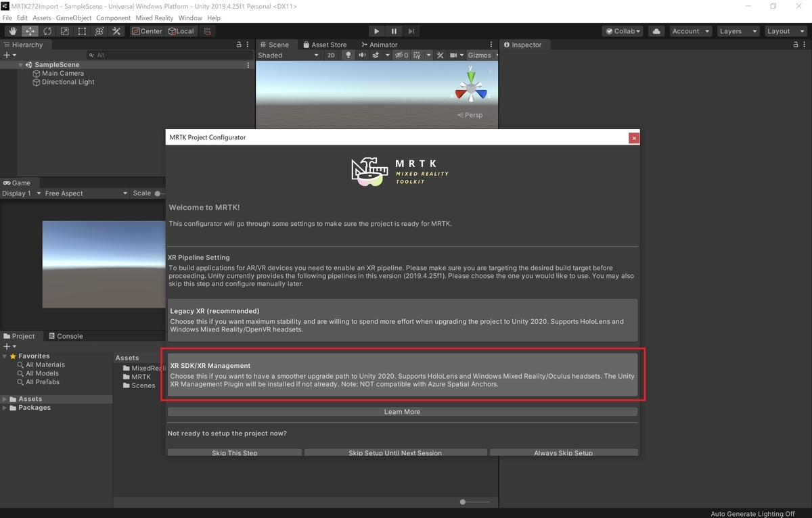Viewport: 812px width, 518px height.
Task: Open scene camera settings icon
Action: pyautogui.click(x=453, y=55)
